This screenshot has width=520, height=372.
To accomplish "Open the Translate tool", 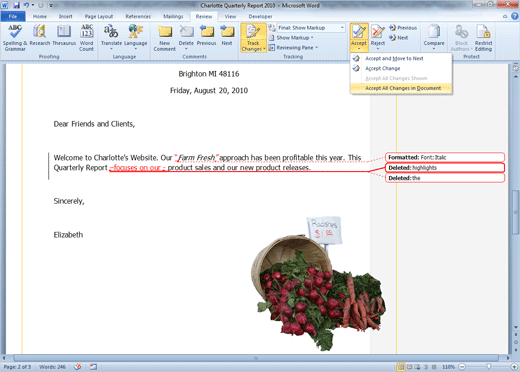I will coord(111,37).
